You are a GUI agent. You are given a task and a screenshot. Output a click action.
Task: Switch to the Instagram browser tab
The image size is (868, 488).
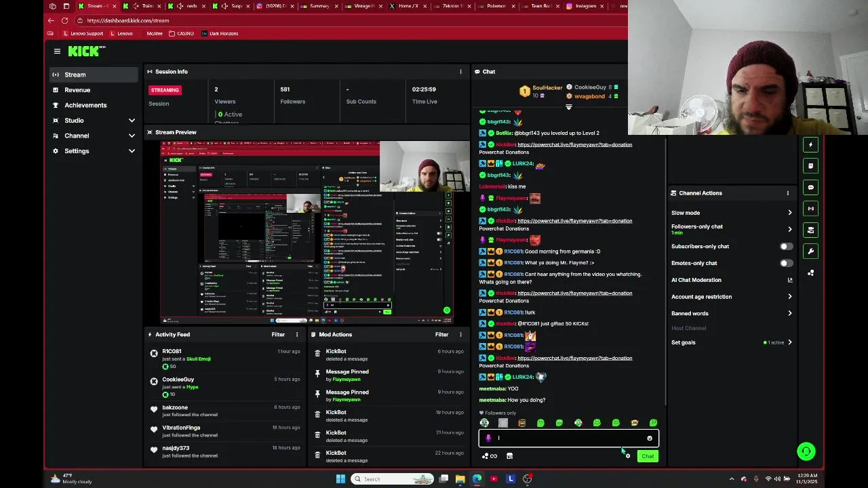tap(585, 6)
